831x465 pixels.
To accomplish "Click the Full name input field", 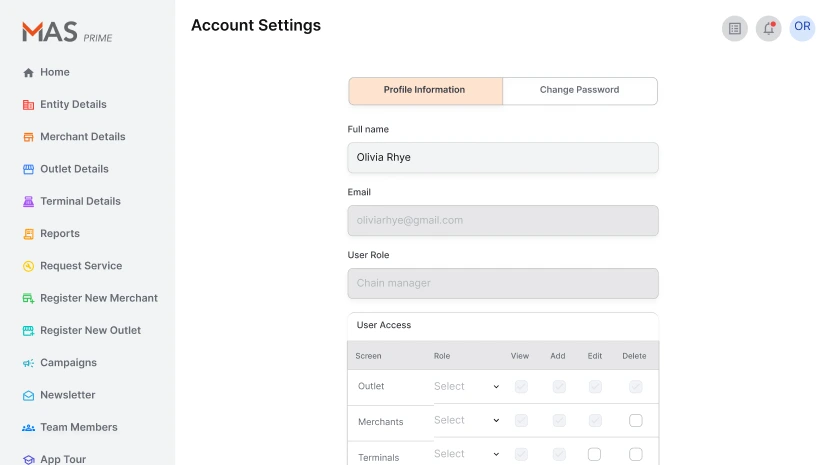I will [503, 157].
